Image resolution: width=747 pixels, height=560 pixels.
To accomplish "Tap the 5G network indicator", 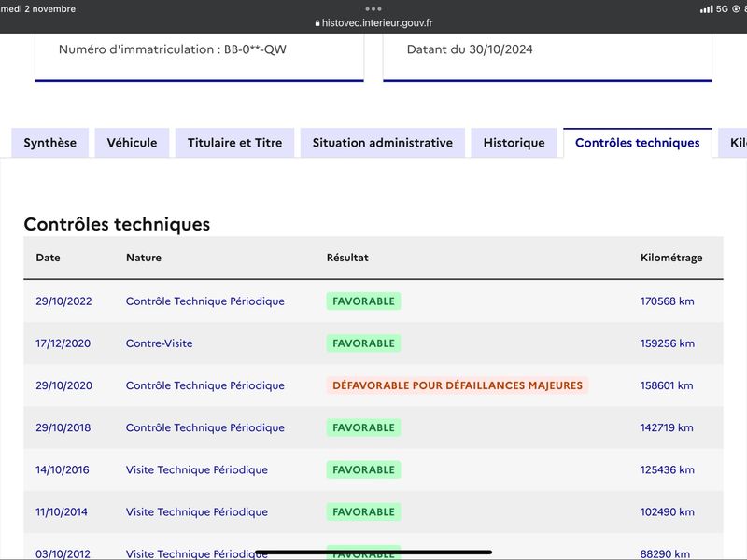I will point(722,9).
